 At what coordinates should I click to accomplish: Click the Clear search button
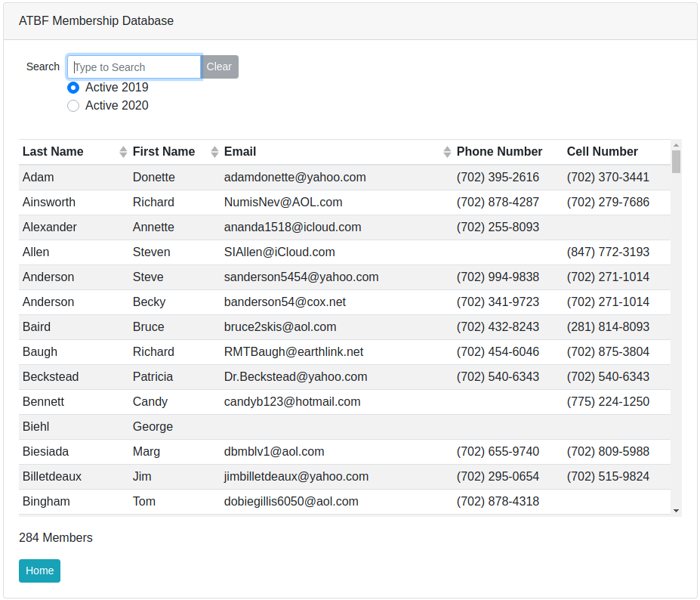(219, 66)
